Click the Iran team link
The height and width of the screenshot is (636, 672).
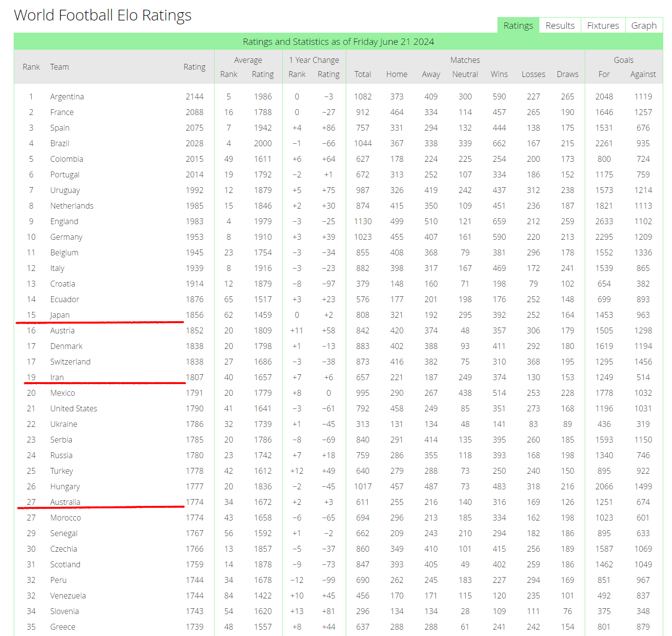click(57, 377)
